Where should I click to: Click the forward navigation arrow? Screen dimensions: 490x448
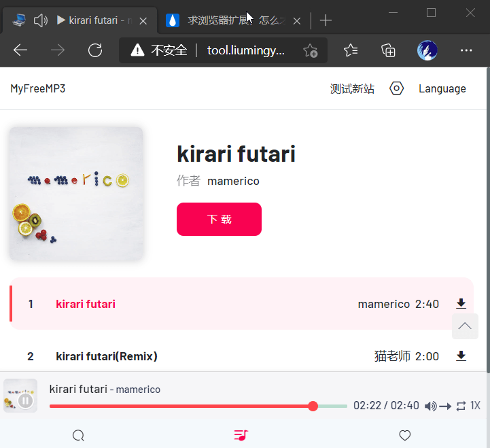pyautogui.click(x=58, y=50)
